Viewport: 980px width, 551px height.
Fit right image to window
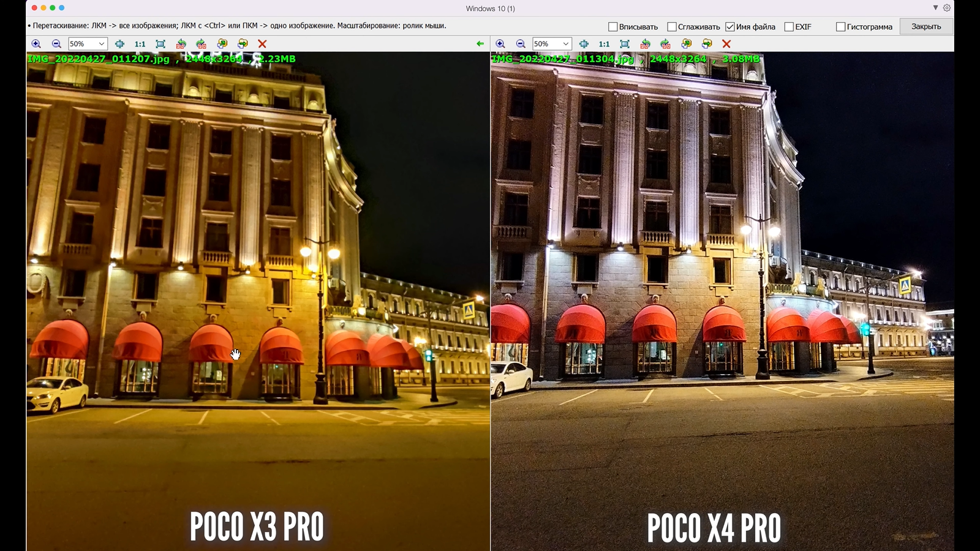(x=625, y=44)
